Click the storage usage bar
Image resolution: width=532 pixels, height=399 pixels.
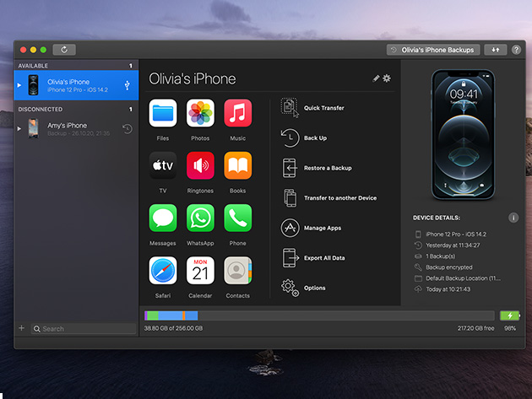319,315
